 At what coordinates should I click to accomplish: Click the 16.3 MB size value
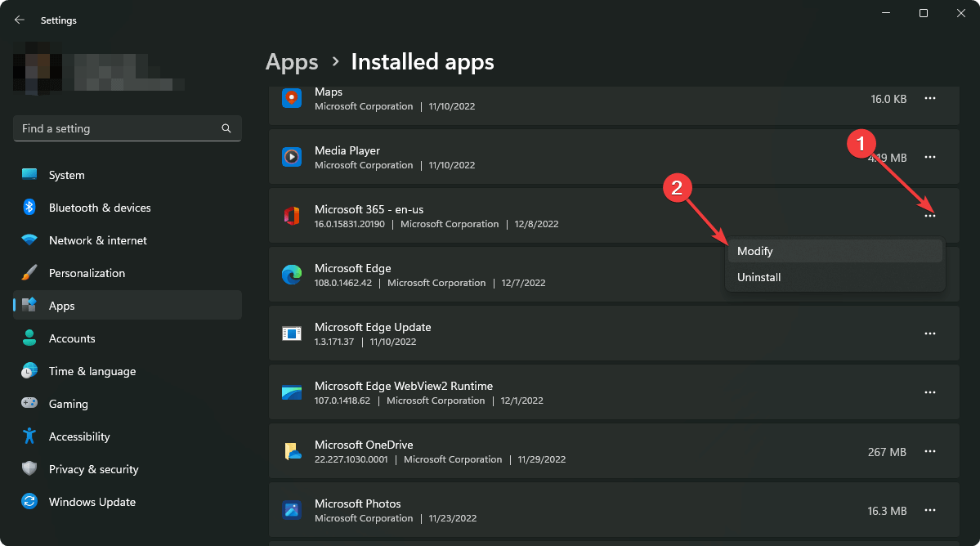[x=887, y=511]
